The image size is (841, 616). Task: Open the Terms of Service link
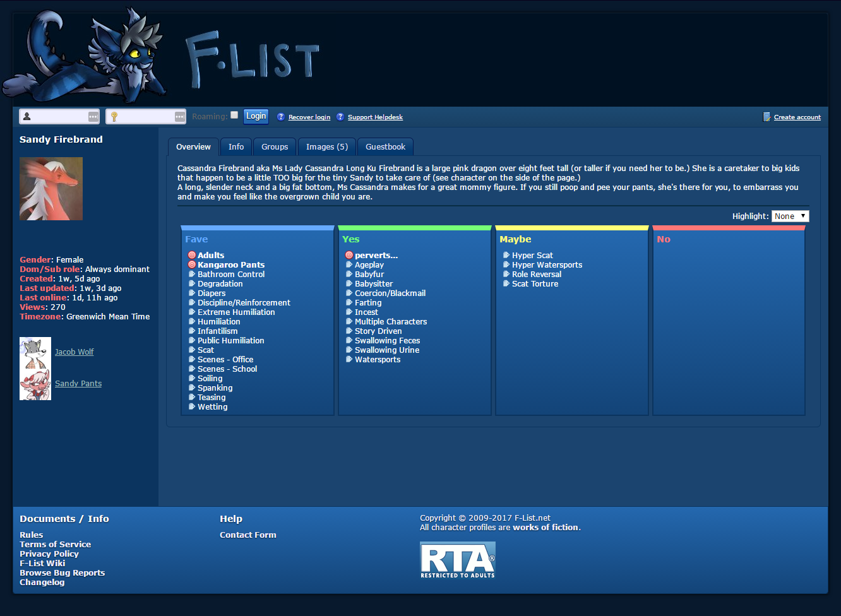[x=55, y=544]
